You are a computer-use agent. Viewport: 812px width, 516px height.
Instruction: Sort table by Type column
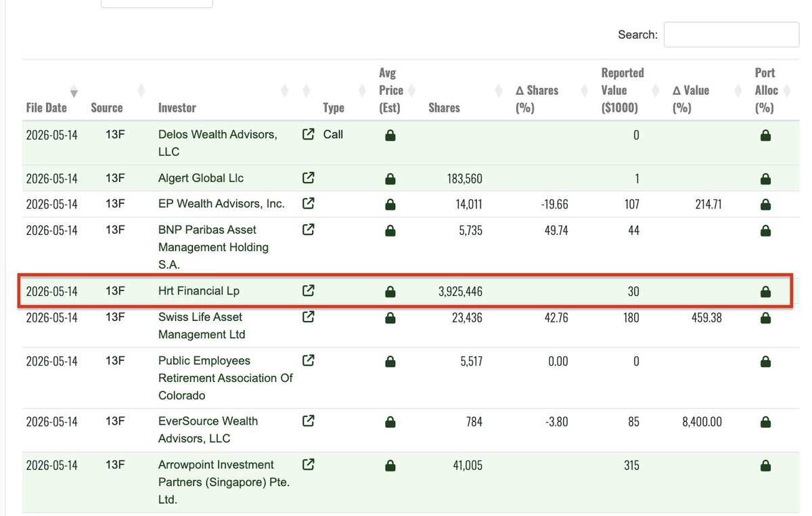tap(333, 108)
